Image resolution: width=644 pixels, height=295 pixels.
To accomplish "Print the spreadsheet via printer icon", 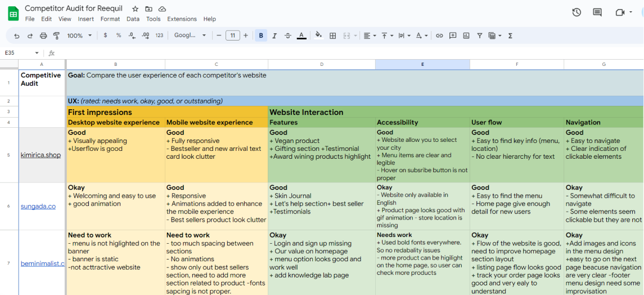I will pos(43,35).
